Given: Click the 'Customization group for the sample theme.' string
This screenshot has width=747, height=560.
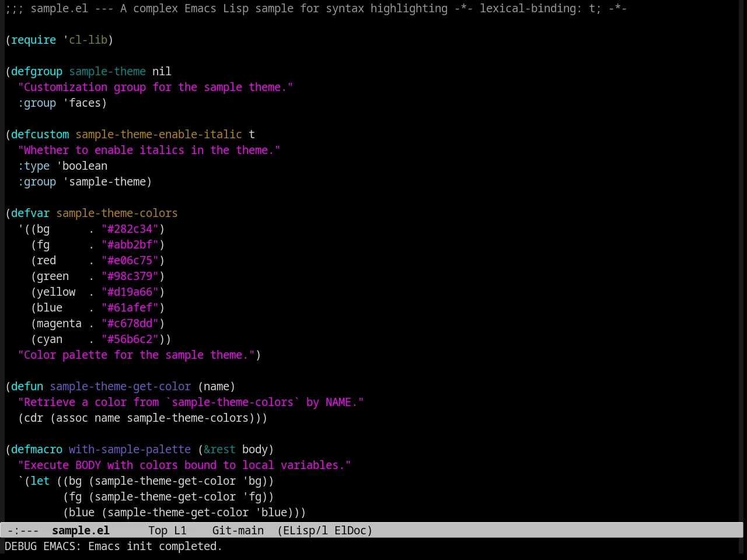Looking at the screenshot, I should (155, 87).
